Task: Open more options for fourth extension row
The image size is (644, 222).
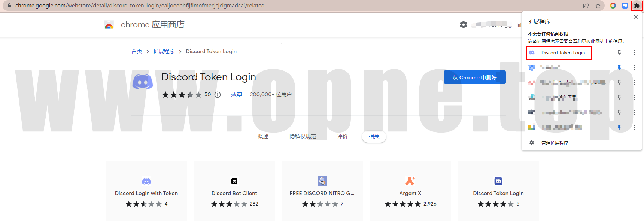Action: [634, 97]
